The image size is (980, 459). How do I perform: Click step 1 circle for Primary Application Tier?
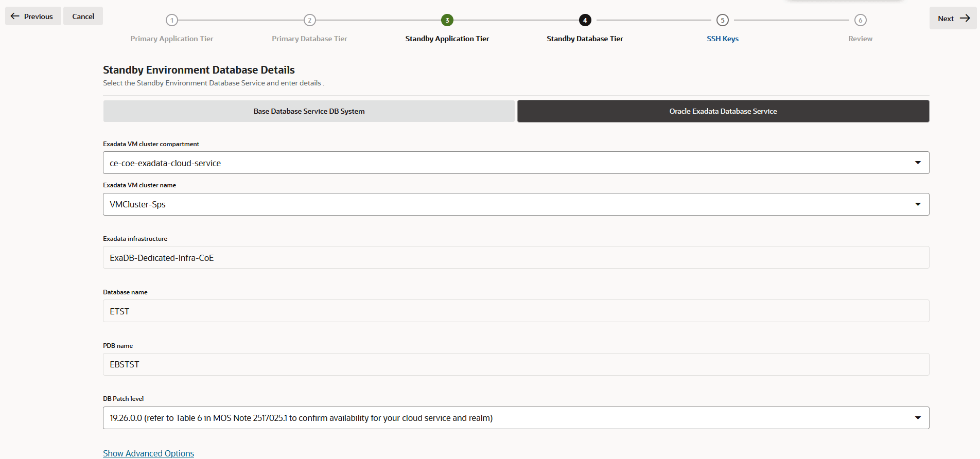coord(172,20)
